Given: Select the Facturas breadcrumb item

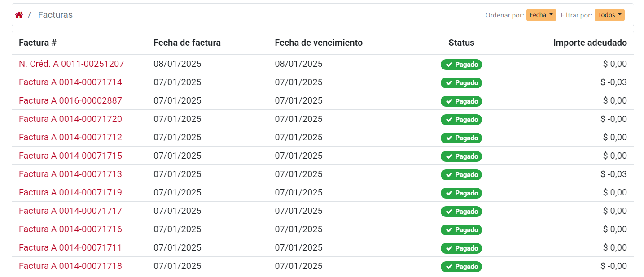Looking at the screenshot, I should (55, 14).
